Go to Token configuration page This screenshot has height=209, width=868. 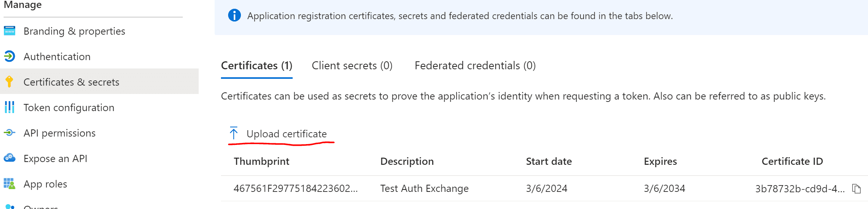click(69, 107)
